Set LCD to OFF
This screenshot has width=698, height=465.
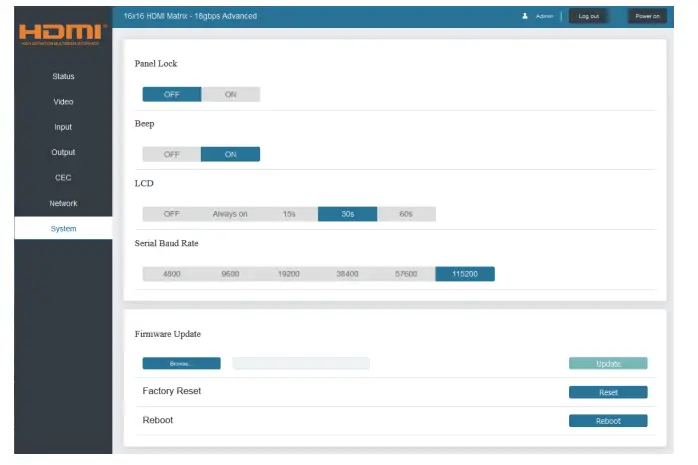pos(172,214)
